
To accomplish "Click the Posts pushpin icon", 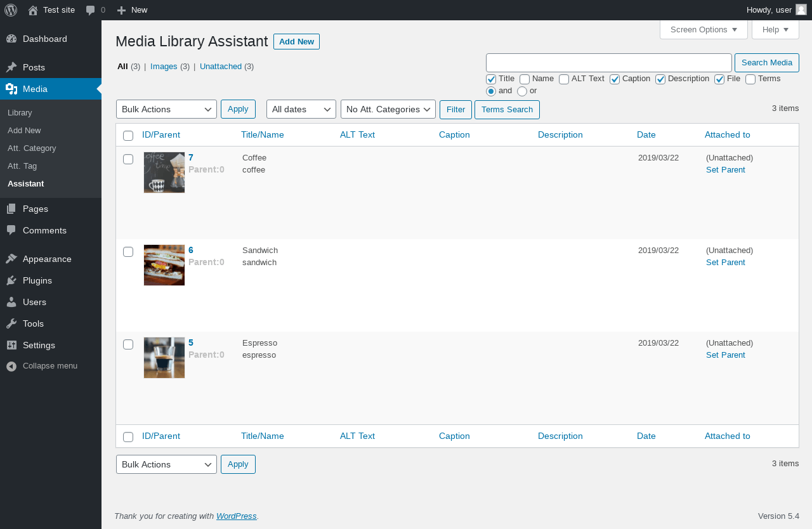I will (x=11, y=67).
